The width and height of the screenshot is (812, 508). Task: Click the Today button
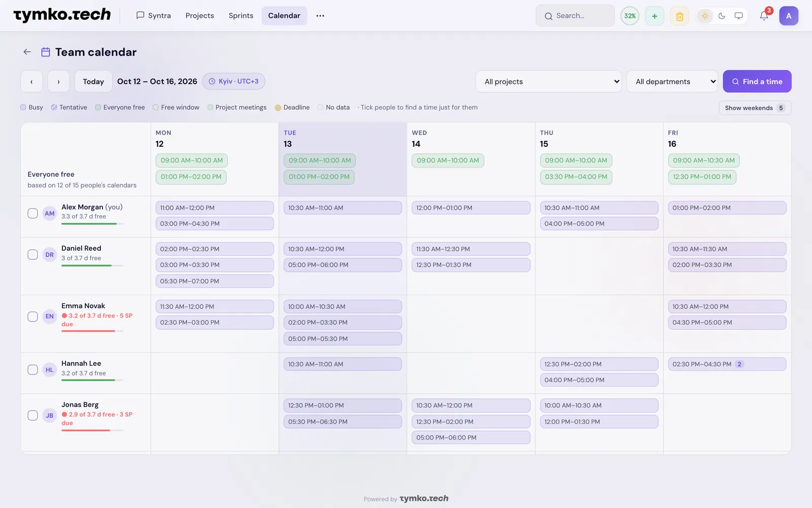[93, 81]
